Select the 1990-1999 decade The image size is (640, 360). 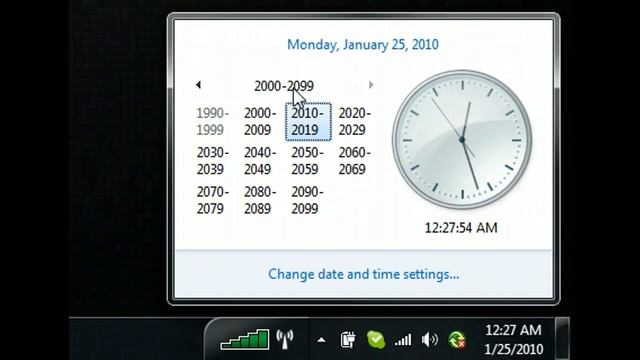click(x=213, y=122)
